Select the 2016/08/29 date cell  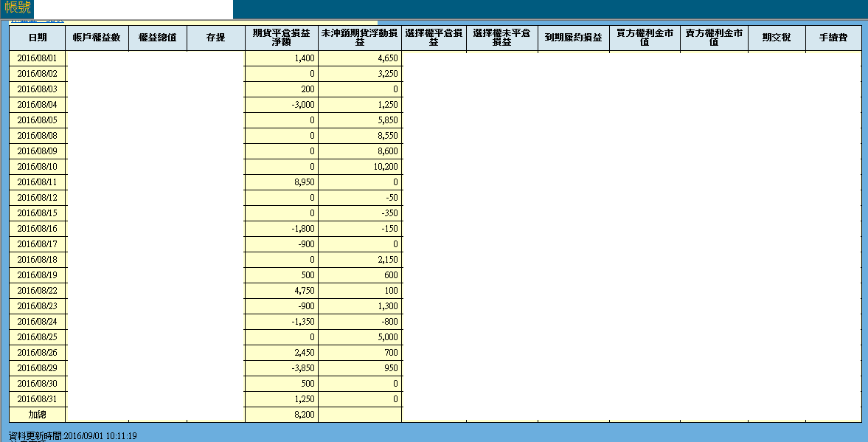point(38,368)
